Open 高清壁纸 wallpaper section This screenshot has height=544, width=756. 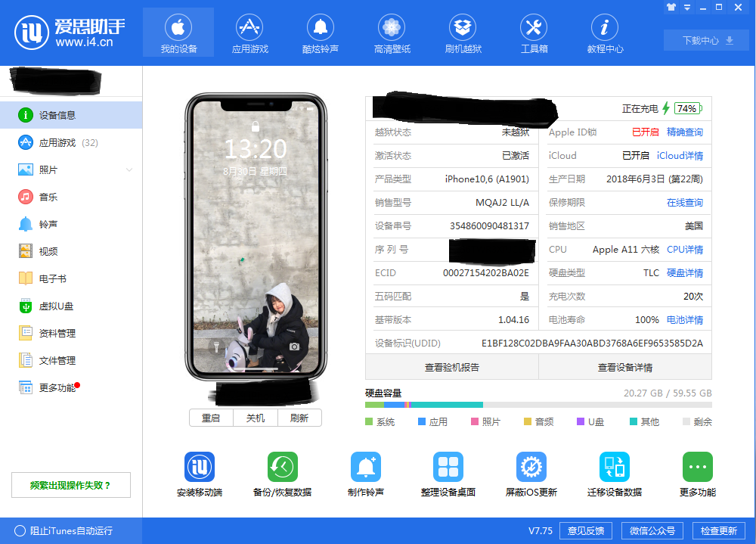(392, 33)
